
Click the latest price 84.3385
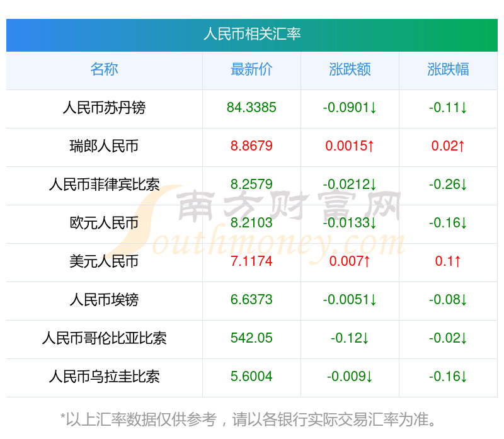(251, 108)
